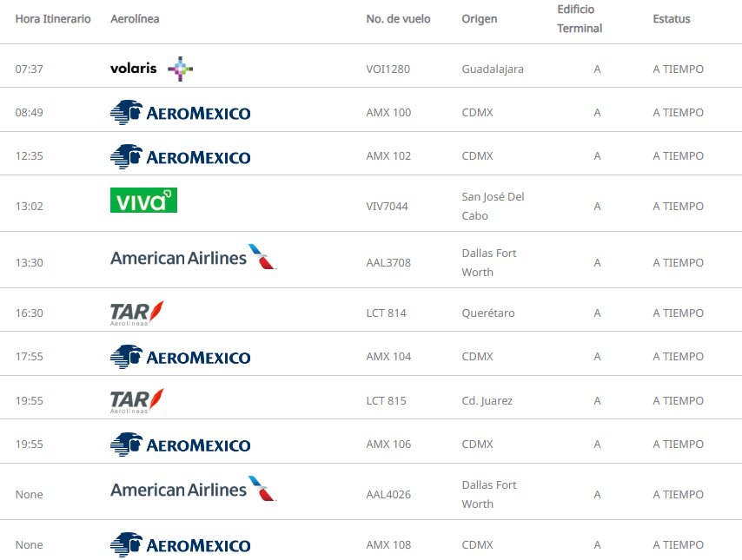Select flight number VOI1280
Screen dimensions: 742x560
pos(388,69)
